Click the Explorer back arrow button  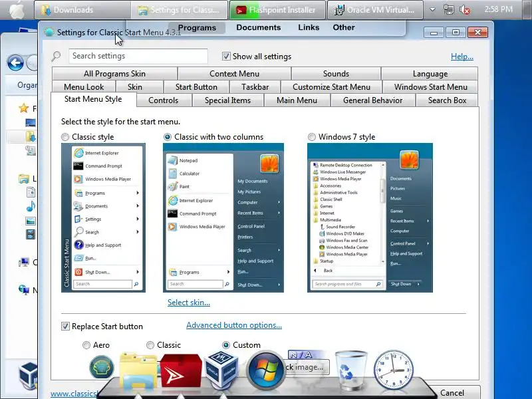click(15, 63)
